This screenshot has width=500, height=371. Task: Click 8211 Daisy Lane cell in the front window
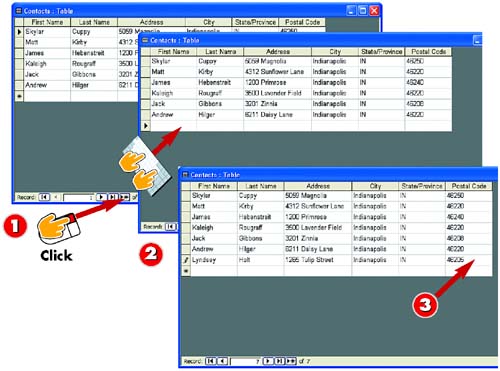click(318, 249)
